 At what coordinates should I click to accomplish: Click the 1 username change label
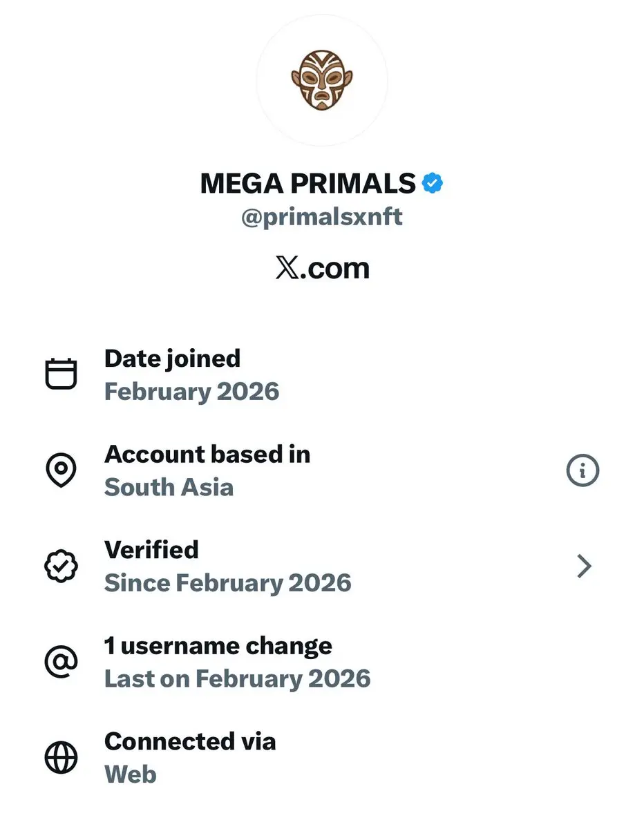click(x=218, y=646)
